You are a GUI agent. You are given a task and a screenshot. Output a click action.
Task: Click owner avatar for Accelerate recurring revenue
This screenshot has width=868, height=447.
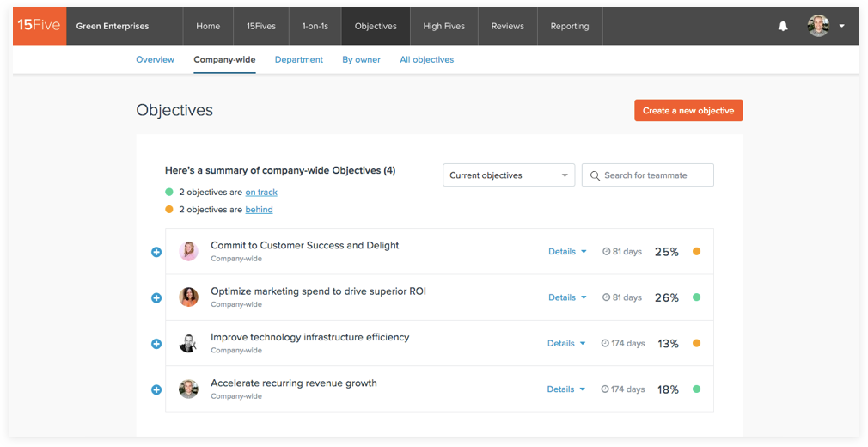[188, 389]
